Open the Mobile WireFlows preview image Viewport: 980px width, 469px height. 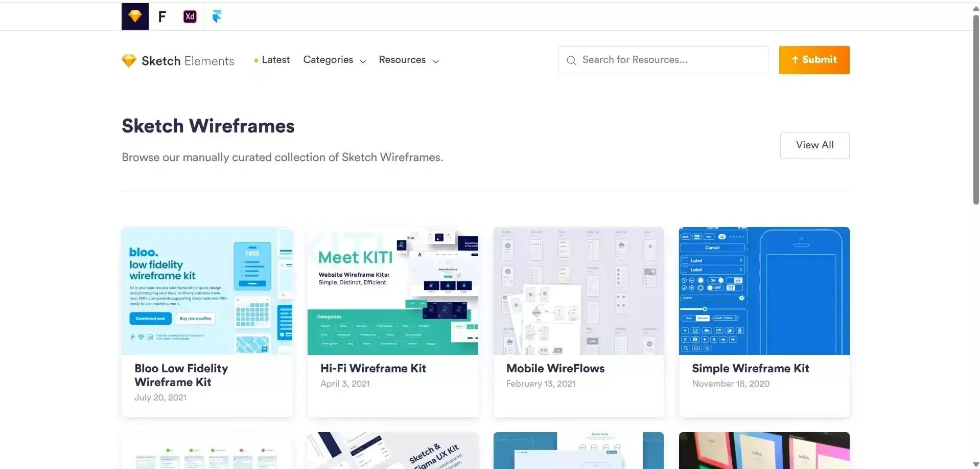click(578, 291)
